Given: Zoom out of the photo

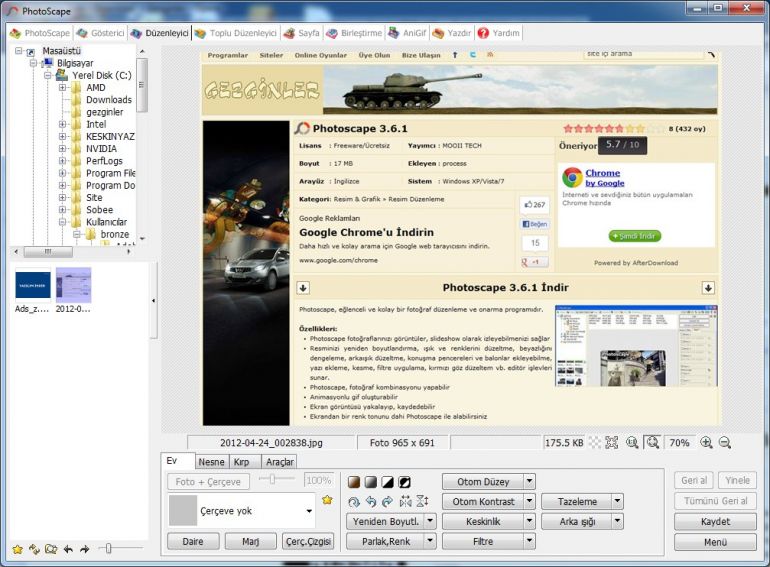Looking at the screenshot, I should pos(725,442).
